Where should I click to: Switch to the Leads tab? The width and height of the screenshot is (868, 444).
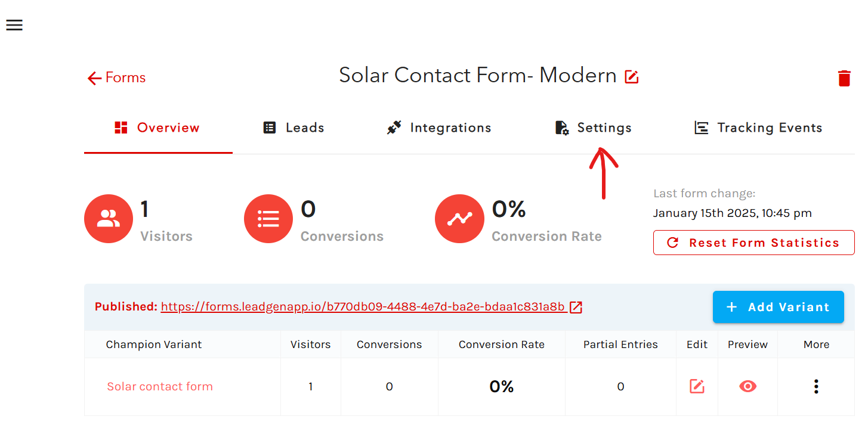(x=293, y=127)
